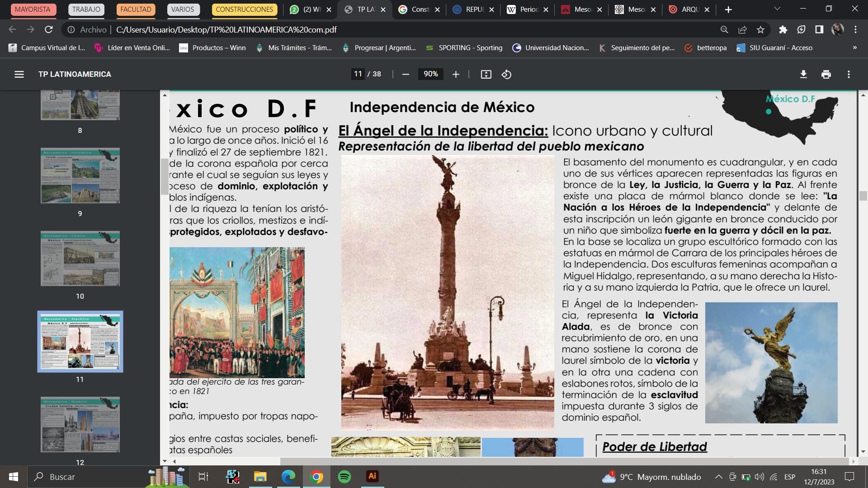Click the PDF zoom in button

[x=456, y=74]
